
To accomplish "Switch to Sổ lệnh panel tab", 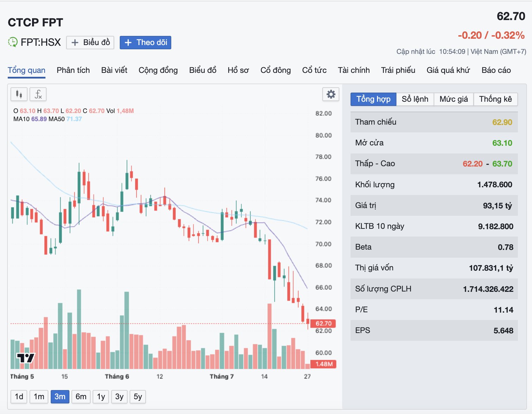I will pyautogui.click(x=415, y=99).
